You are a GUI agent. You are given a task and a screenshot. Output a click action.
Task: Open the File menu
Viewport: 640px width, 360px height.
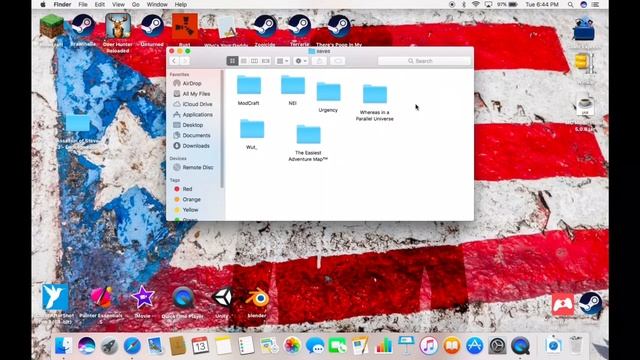(x=83, y=4)
